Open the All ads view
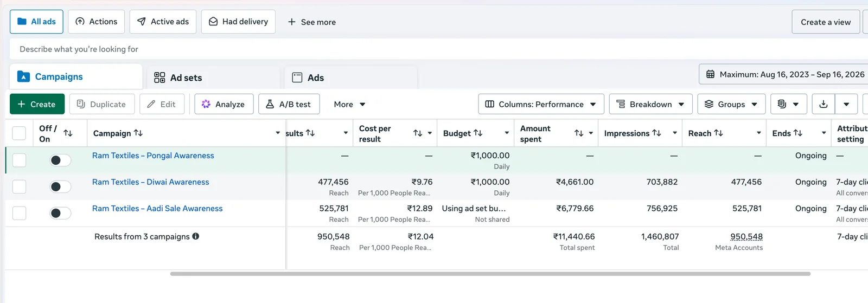 point(36,22)
